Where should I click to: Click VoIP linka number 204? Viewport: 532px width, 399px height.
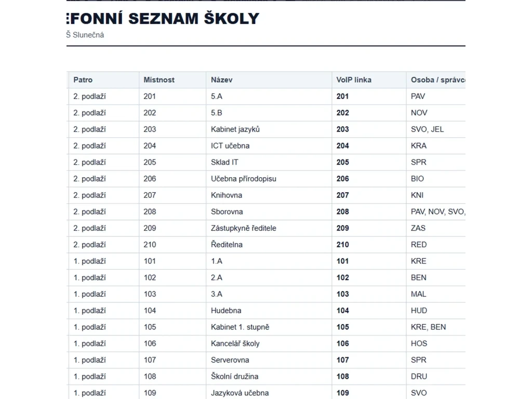coord(342,146)
